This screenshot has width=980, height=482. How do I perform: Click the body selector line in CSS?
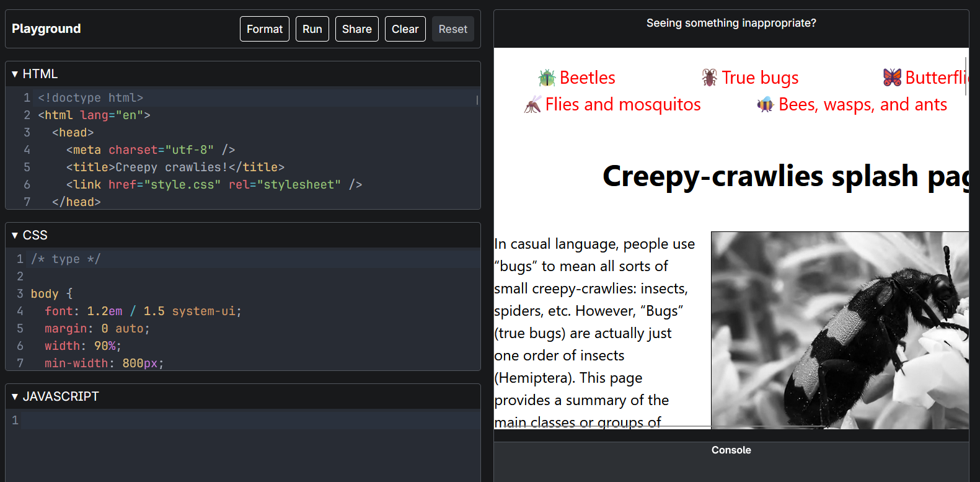(51, 293)
